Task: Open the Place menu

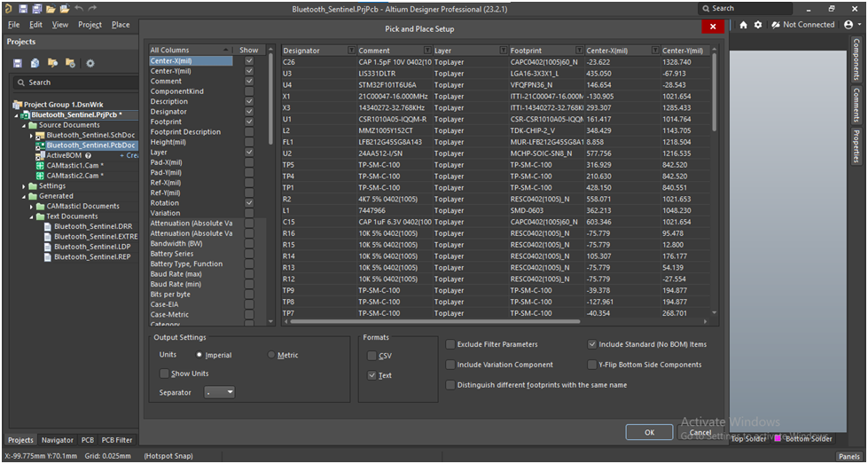Action: click(x=121, y=25)
